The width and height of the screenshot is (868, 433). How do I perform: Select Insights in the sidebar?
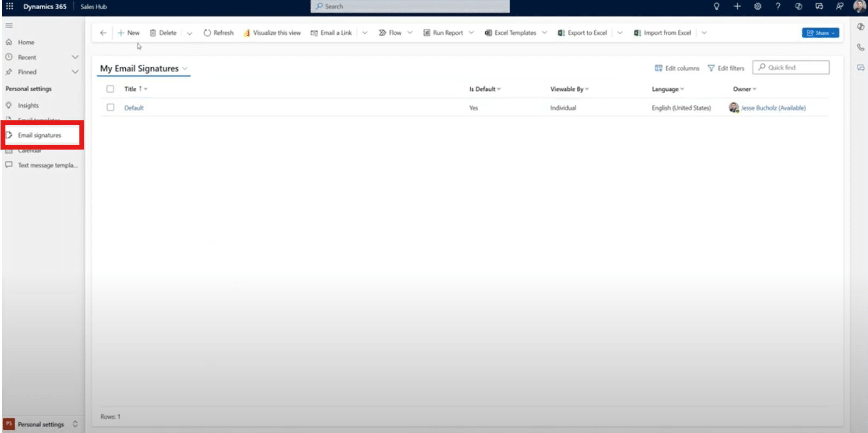pyautogui.click(x=28, y=106)
